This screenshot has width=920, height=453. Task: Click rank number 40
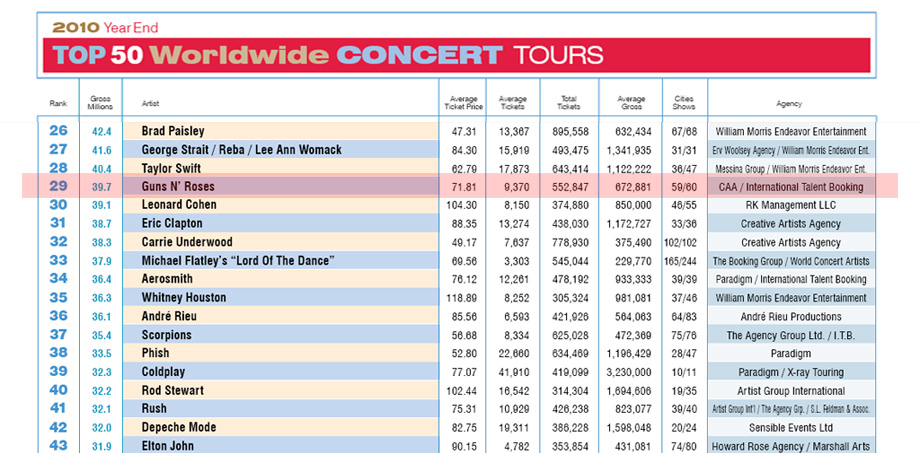point(58,390)
